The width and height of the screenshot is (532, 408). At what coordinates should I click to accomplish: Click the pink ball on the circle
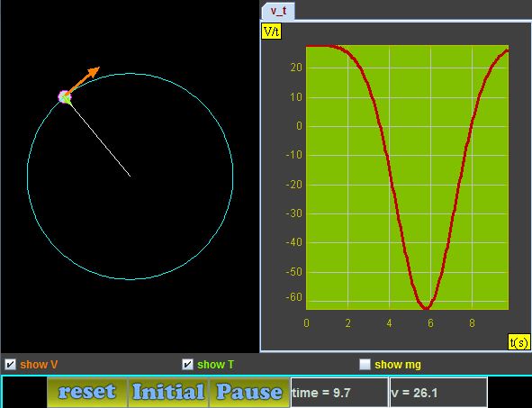[64, 96]
